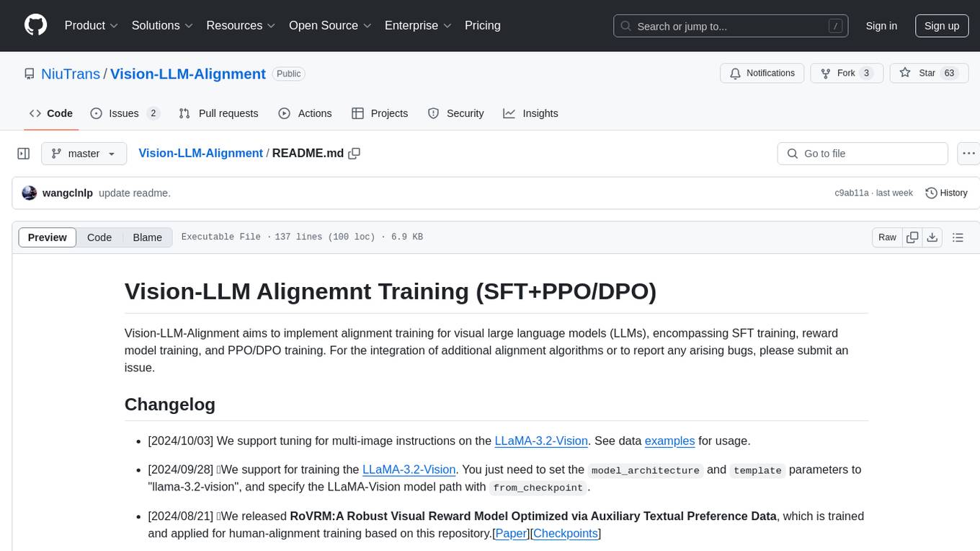
Task: Open the first LLaMA-3.2-Vision link (2024/10/03 entry)
Action: coord(541,441)
